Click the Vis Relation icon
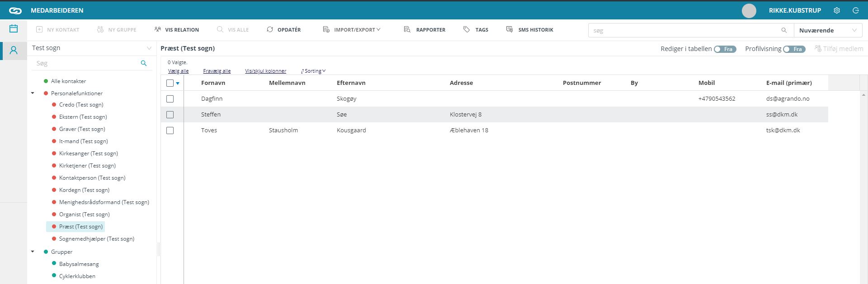Image resolution: width=868 pixels, height=284 pixels. (x=157, y=29)
